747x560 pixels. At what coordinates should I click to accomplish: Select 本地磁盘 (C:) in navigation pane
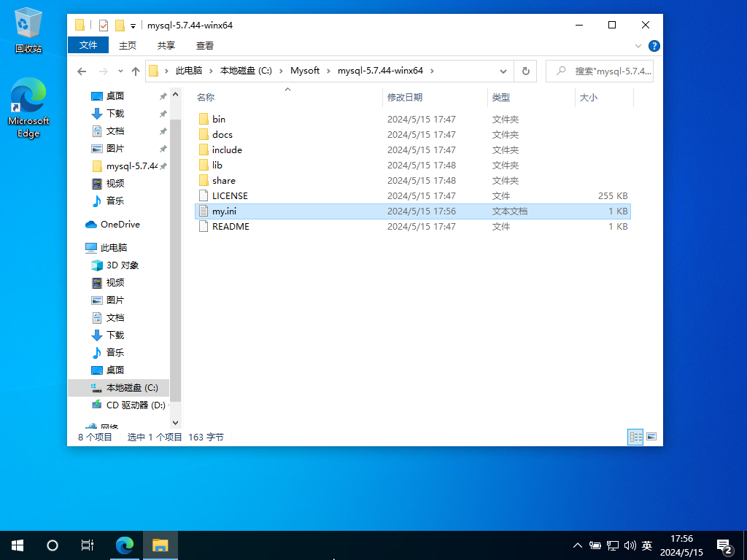131,388
